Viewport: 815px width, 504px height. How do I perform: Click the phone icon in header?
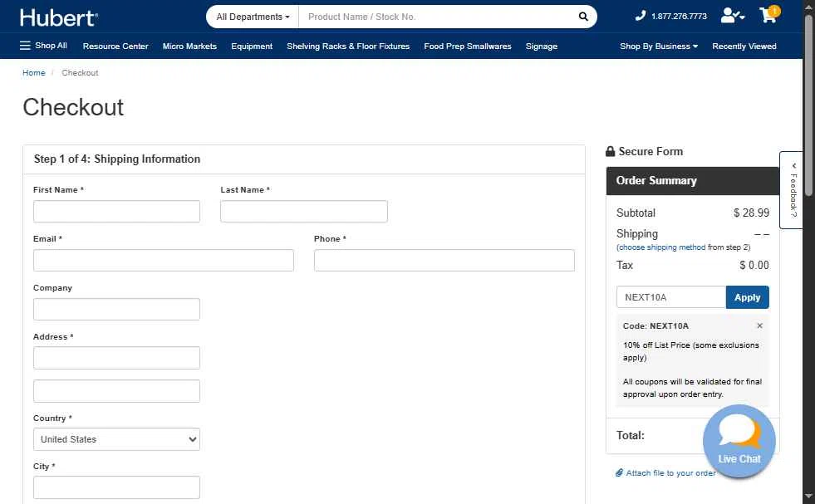coord(641,16)
